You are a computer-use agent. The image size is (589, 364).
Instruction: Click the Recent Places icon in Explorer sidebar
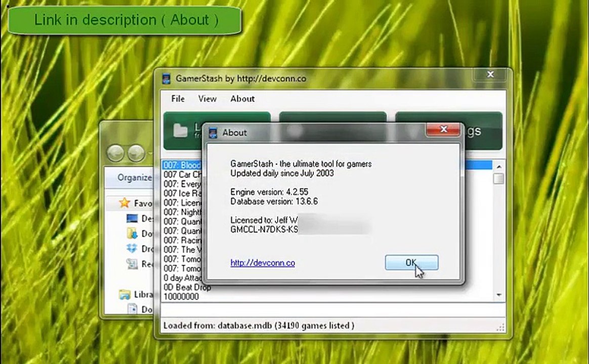[x=132, y=264]
